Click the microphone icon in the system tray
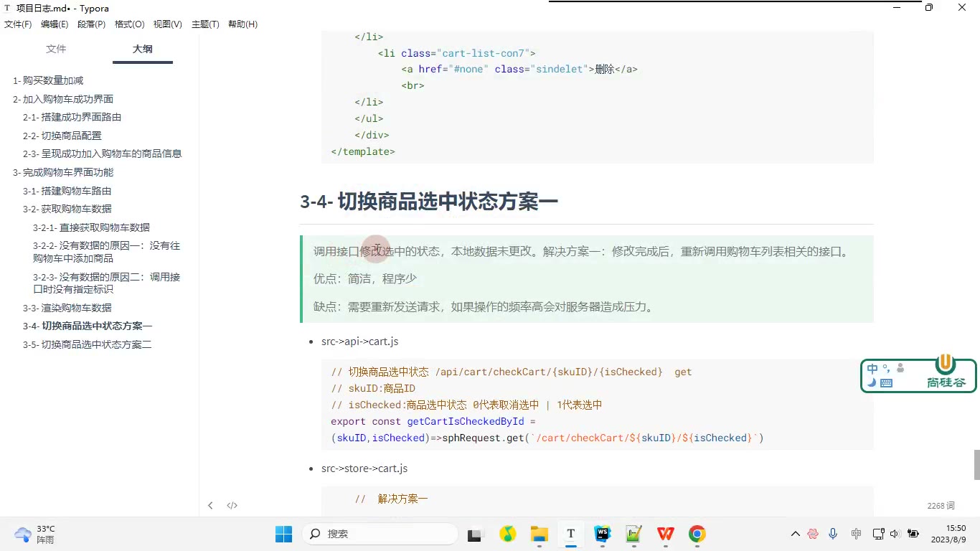Screen dimensions: 980x551 click(x=833, y=534)
